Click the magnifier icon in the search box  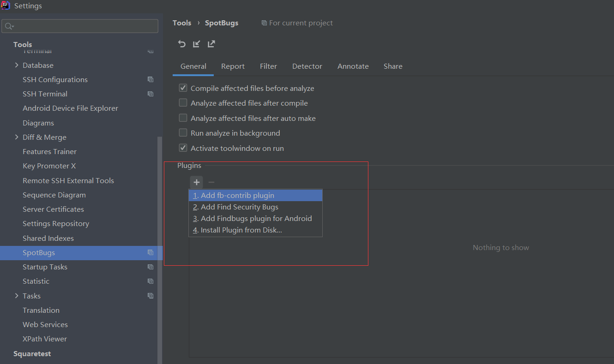pos(9,26)
